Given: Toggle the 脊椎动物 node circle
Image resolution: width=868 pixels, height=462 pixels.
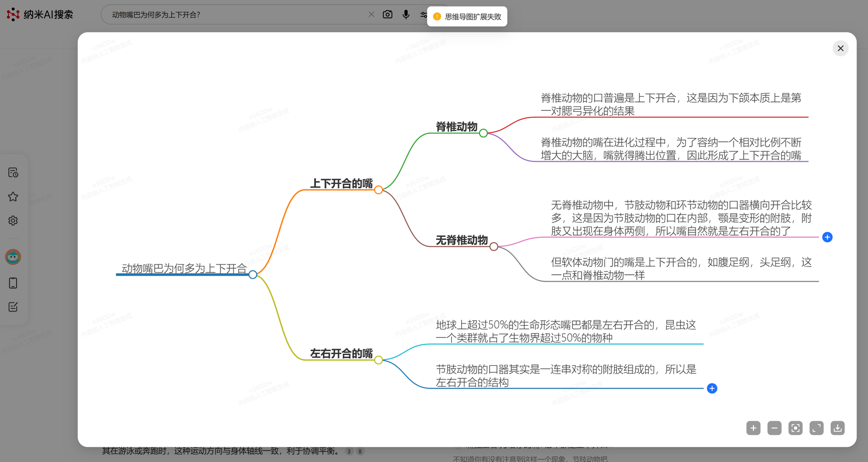Looking at the screenshot, I should tap(483, 133).
